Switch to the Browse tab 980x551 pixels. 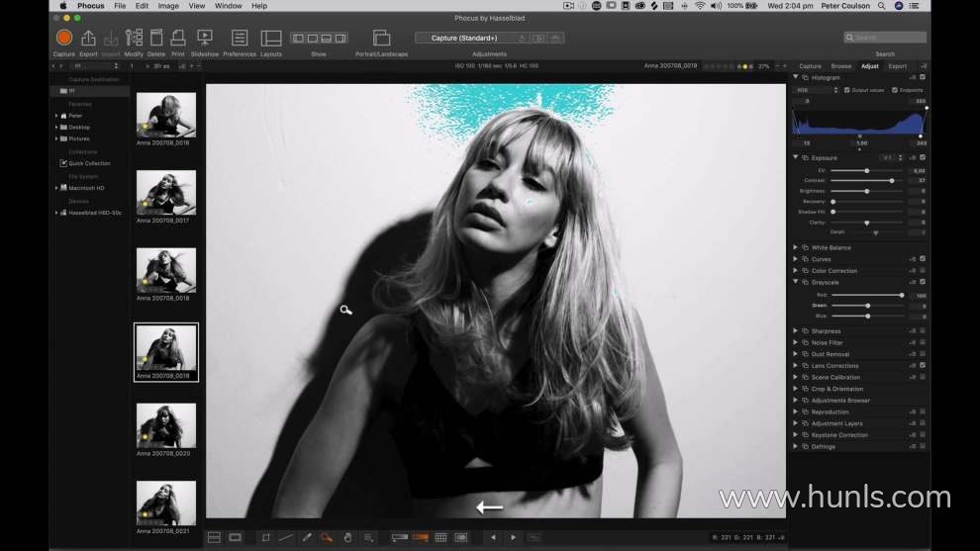[840, 66]
